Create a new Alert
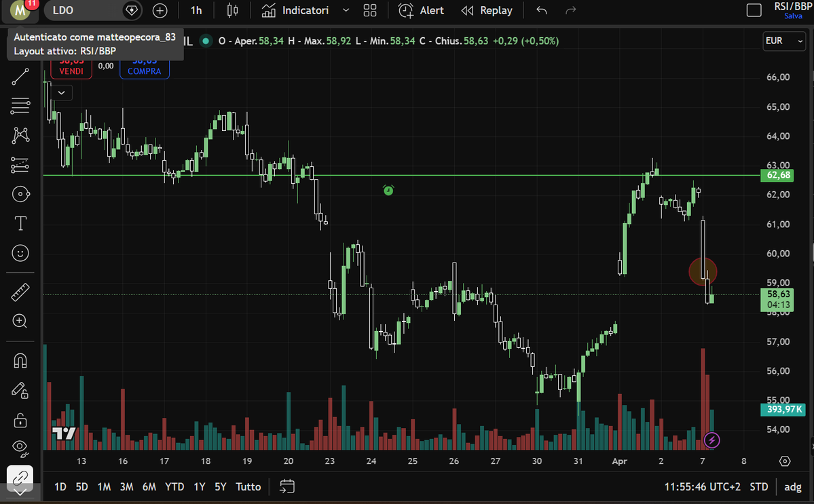814x504 pixels. click(x=421, y=10)
